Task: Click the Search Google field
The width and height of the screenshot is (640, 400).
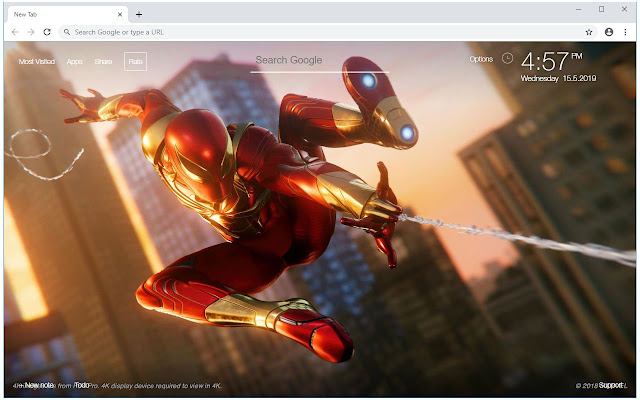Action: click(320, 60)
